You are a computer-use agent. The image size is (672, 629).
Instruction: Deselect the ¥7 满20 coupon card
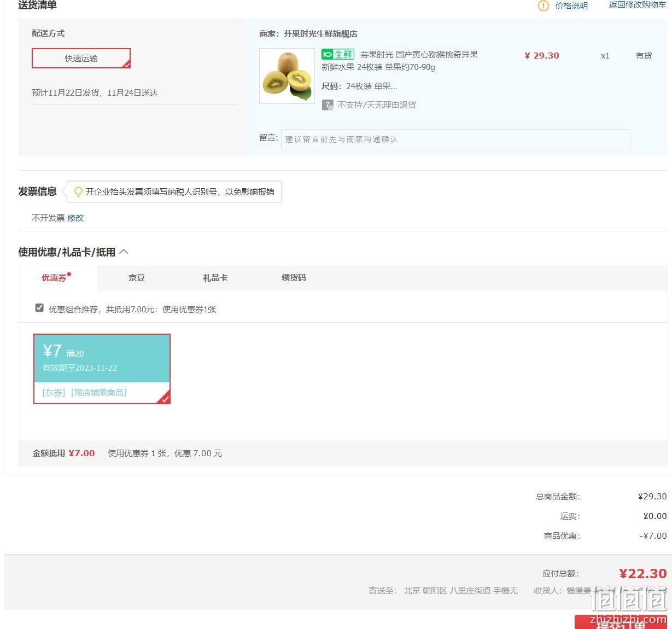(x=102, y=369)
